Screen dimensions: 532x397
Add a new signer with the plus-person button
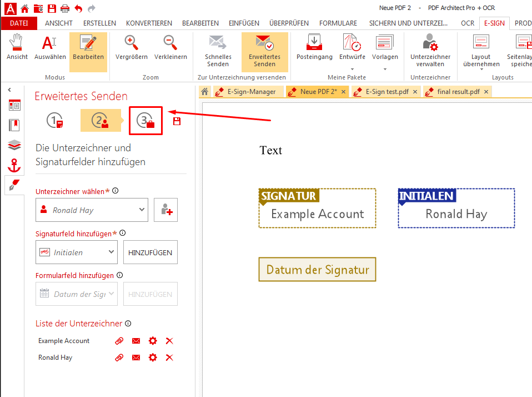[x=165, y=210]
